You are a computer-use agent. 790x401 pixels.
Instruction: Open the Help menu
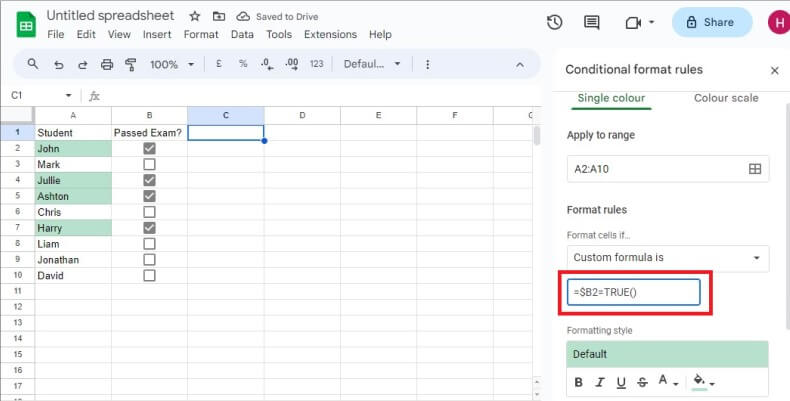tap(380, 34)
